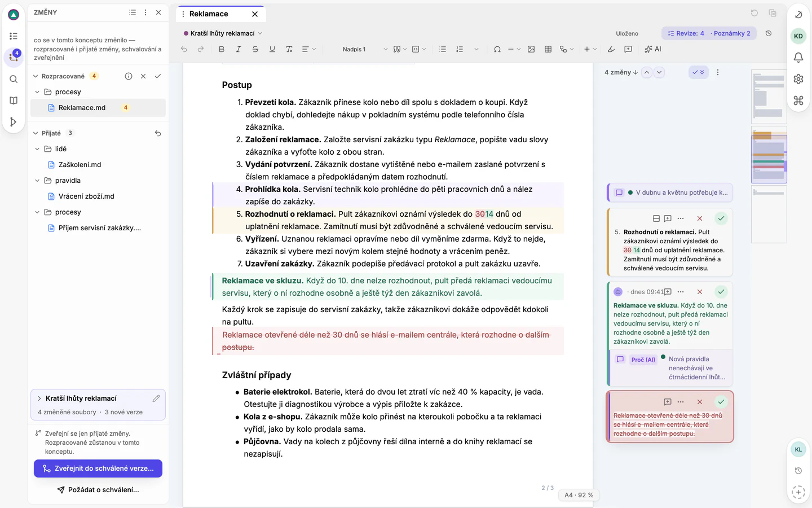This screenshot has width=812, height=508.
Task: Accept all changes with double-check button
Action: click(698, 72)
